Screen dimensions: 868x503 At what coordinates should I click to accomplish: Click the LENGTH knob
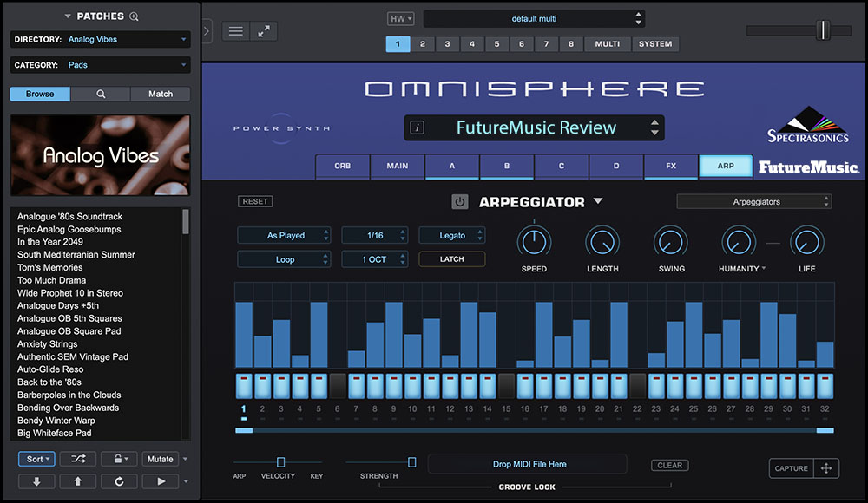(x=602, y=242)
